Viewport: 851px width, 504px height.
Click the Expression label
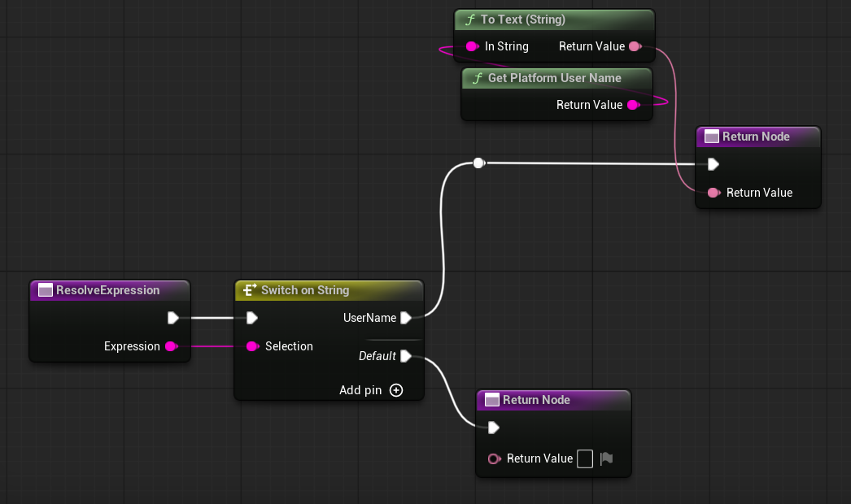[x=132, y=346]
